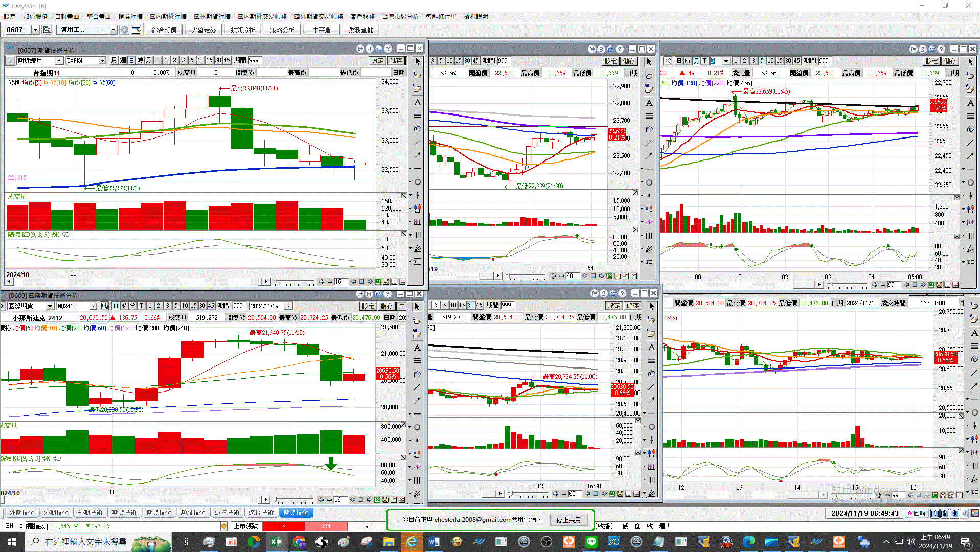Image resolution: width=980 pixels, height=552 pixels.
Task: Show hidden system tray icons chevron
Action: click(886, 542)
